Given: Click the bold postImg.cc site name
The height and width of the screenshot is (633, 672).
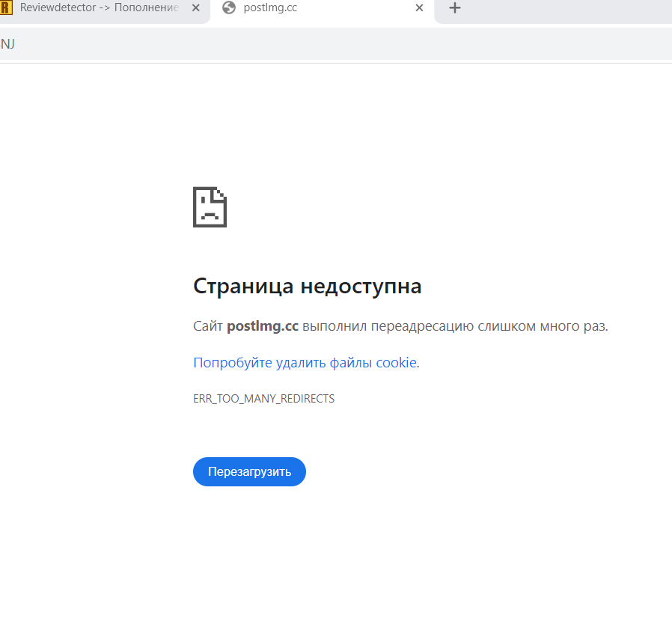Looking at the screenshot, I should 263,326.
